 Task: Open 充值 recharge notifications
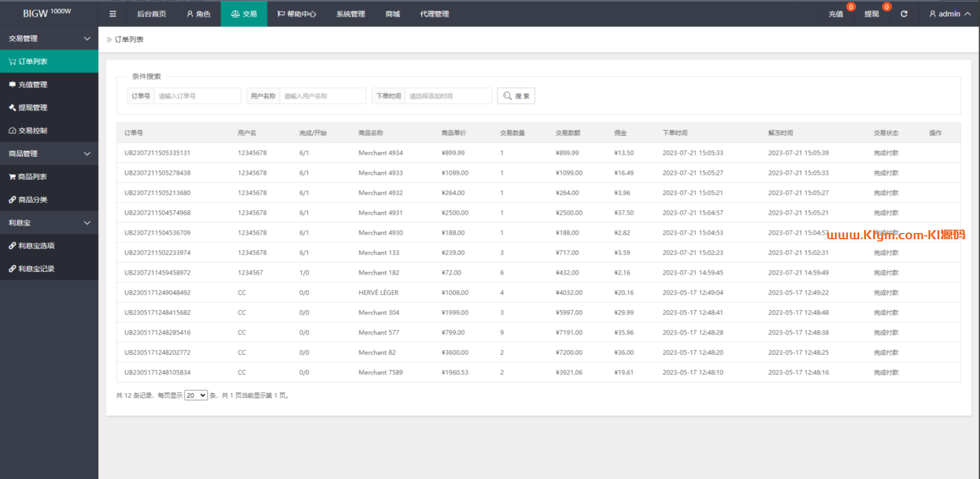tap(836, 14)
